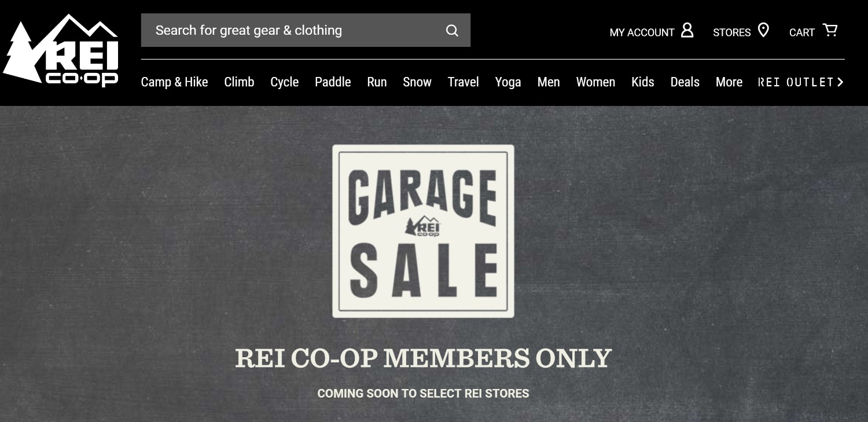Go to the REI Outlet link
Screen dimensions: 868x422
click(796, 82)
